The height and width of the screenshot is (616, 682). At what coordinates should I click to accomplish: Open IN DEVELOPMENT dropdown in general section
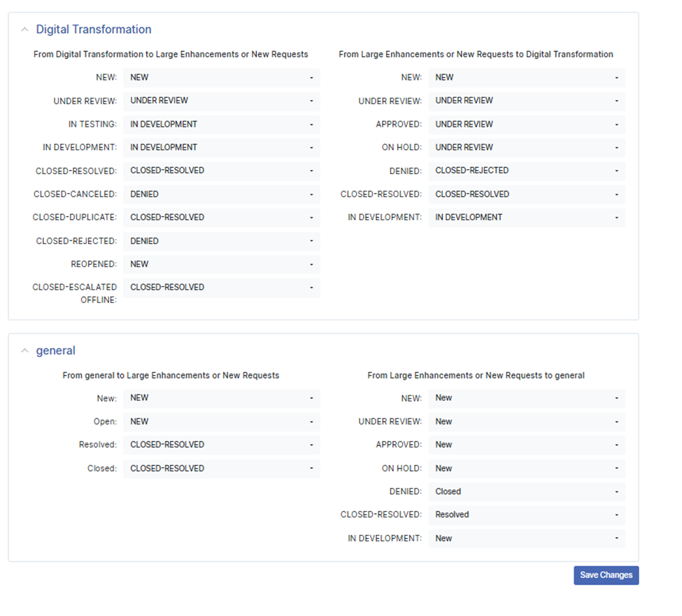pyautogui.click(x=527, y=538)
